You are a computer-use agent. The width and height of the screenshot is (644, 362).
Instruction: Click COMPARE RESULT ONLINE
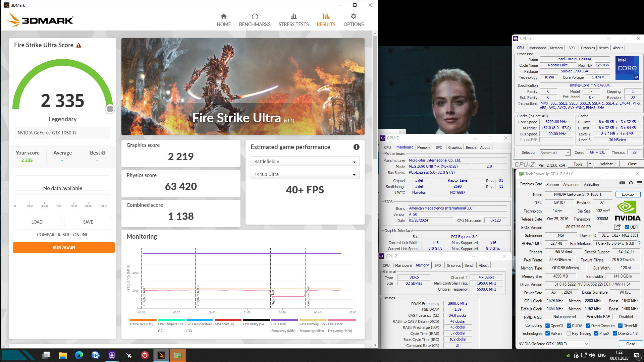[x=62, y=235]
